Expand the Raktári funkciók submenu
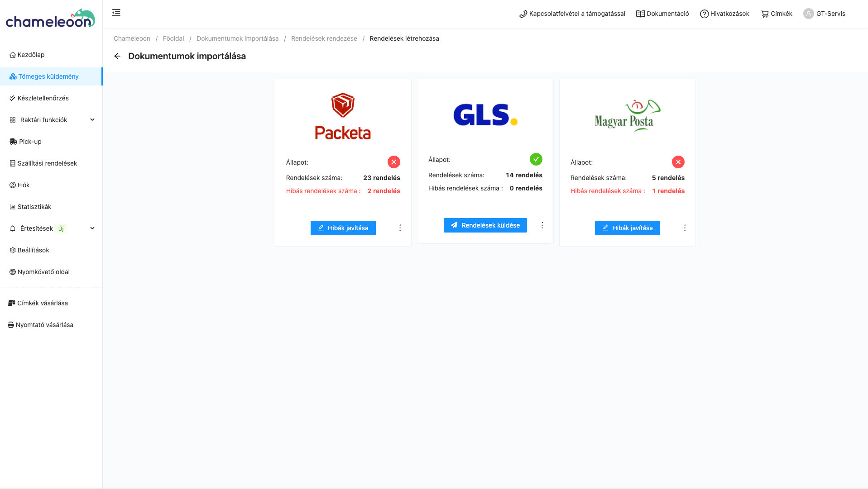The height and width of the screenshot is (489, 868). coord(52,120)
